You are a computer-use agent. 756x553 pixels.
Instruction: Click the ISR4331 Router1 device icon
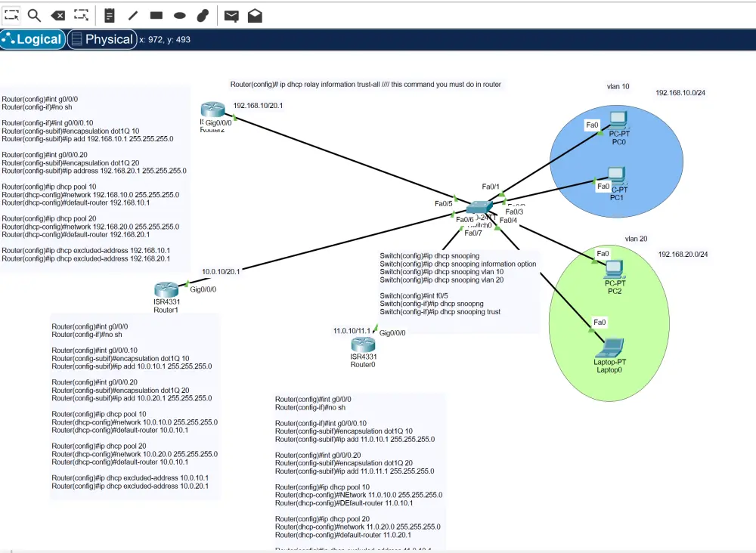click(x=166, y=289)
